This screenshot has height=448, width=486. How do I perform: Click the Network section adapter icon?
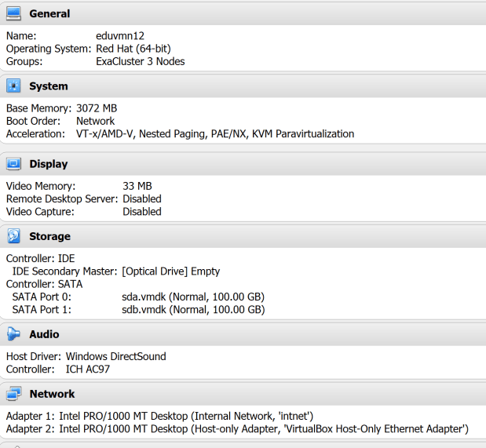13,394
